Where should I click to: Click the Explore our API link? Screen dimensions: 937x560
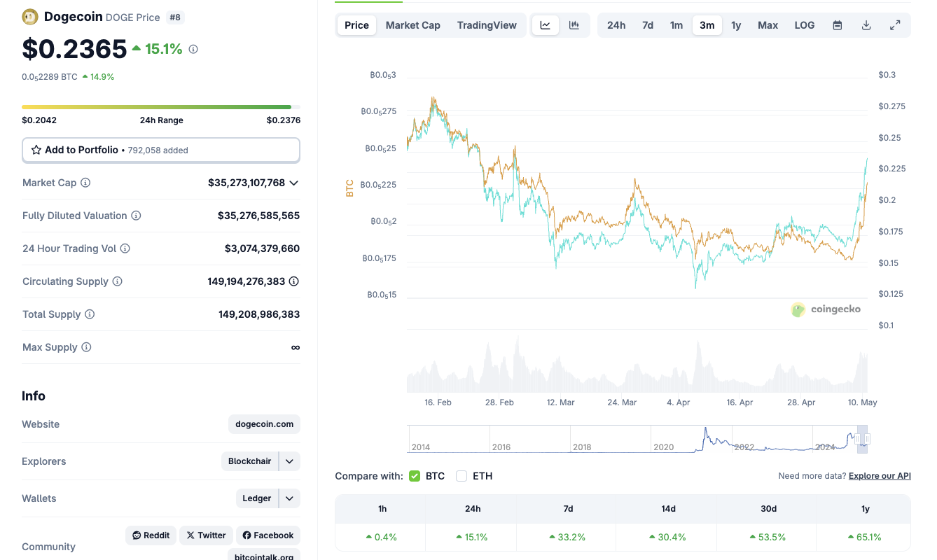pyautogui.click(x=880, y=476)
